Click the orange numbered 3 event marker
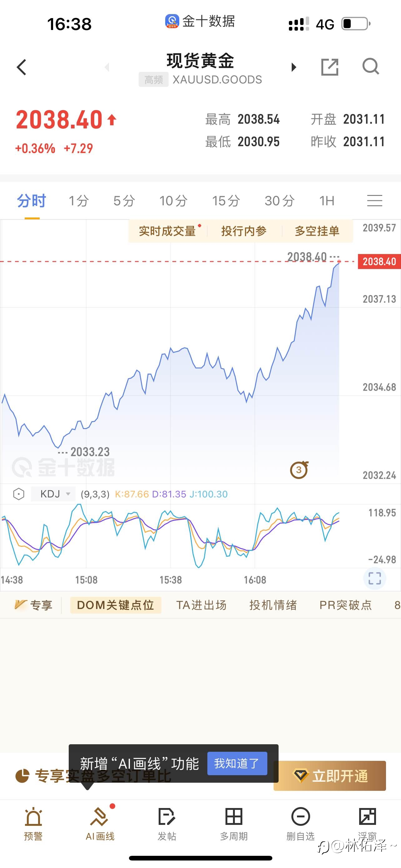This screenshot has width=401, height=868. click(299, 470)
